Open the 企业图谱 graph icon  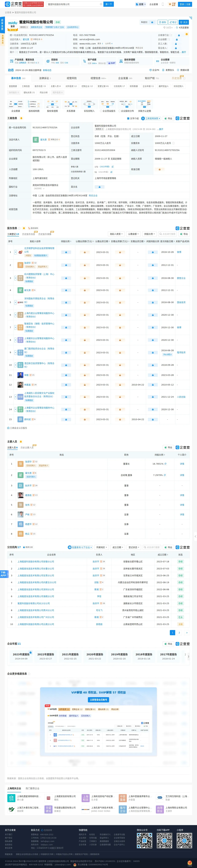tap(15, 103)
